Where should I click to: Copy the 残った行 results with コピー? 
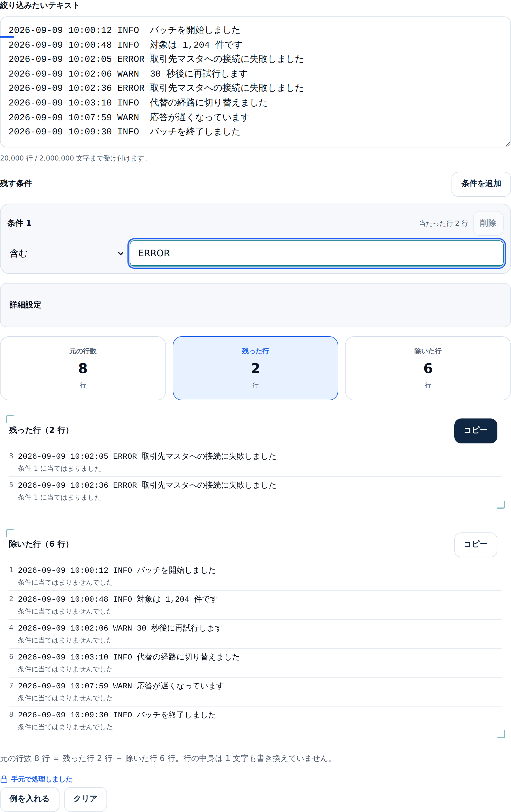pos(475,431)
